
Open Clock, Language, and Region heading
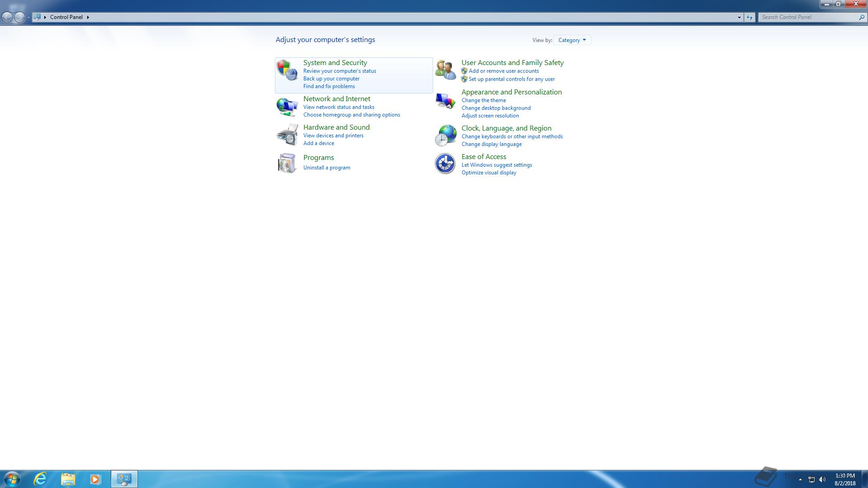click(x=506, y=128)
